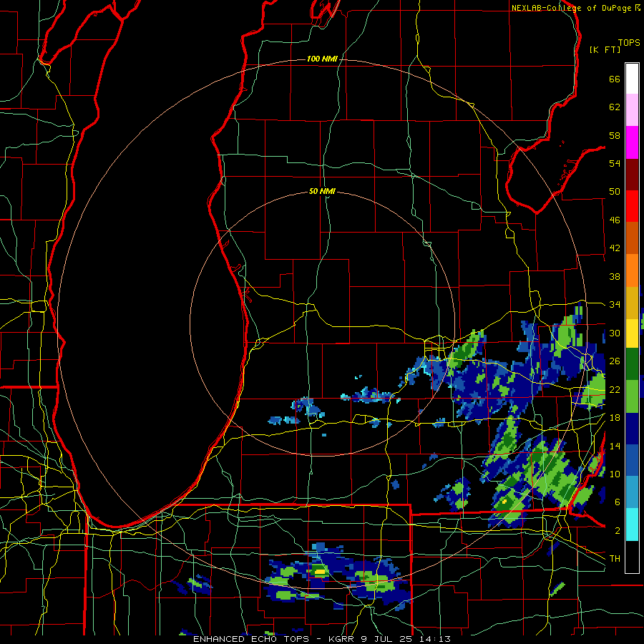Click the small yellow echo near the Ohio border
Image resolution: width=644 pixels, height=644 pixels.
click(x=504, y=502)
